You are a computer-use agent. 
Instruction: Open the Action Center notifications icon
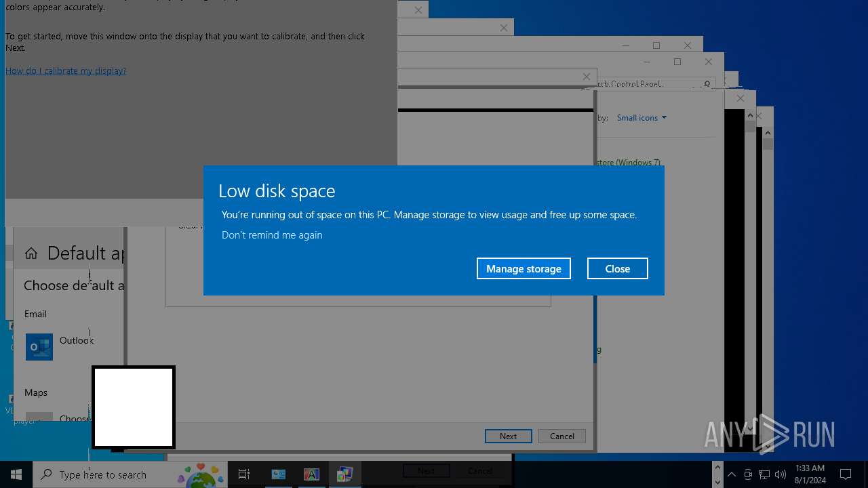846,474
